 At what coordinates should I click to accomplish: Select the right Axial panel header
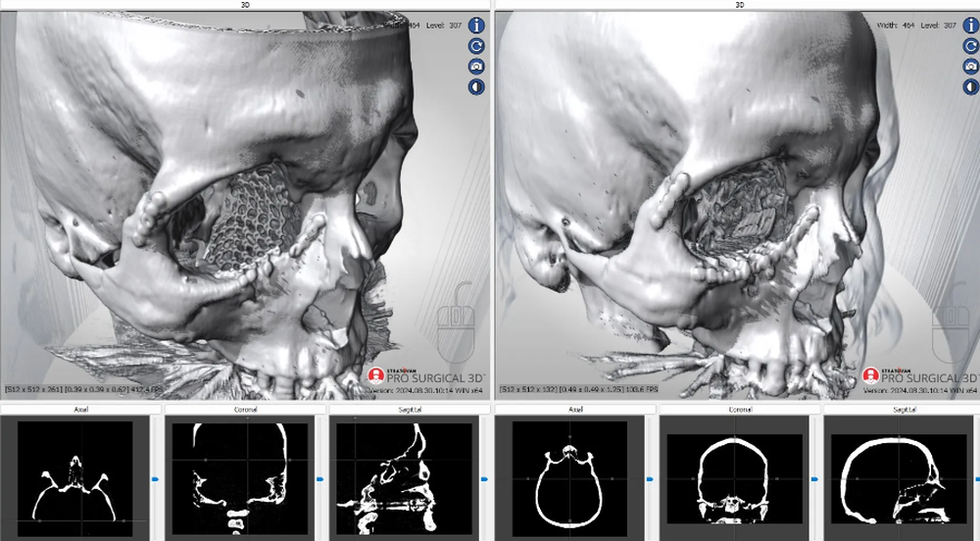(575, 410)
